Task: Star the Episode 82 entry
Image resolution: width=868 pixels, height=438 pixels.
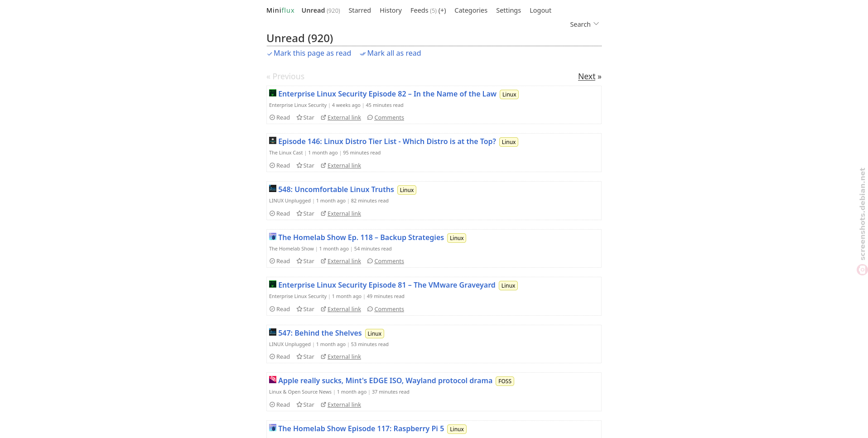Action: pyautogui.click(x=305, y=118)
